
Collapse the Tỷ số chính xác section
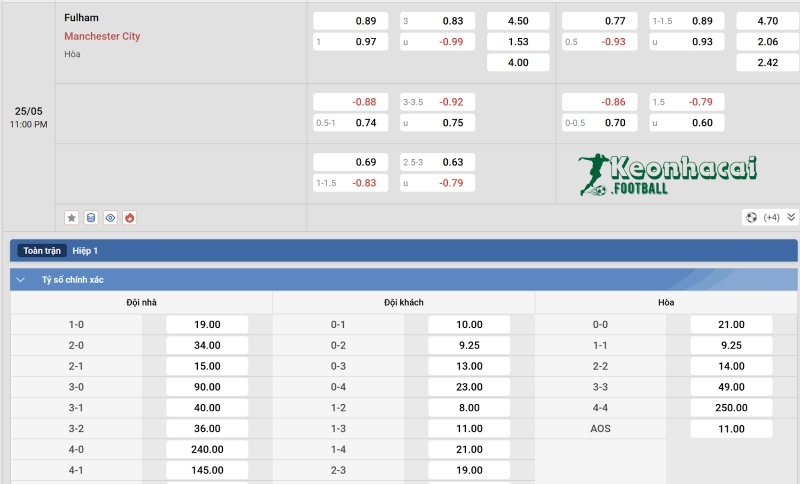21,280
